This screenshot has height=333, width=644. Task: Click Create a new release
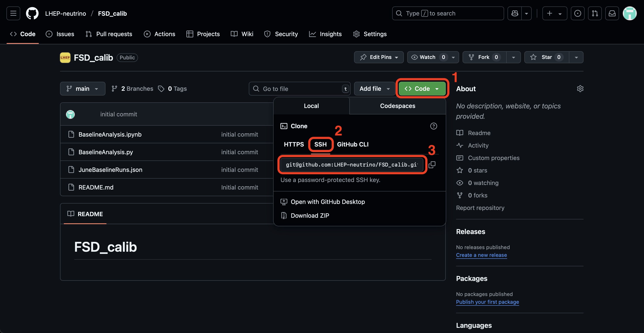(481, 255)
